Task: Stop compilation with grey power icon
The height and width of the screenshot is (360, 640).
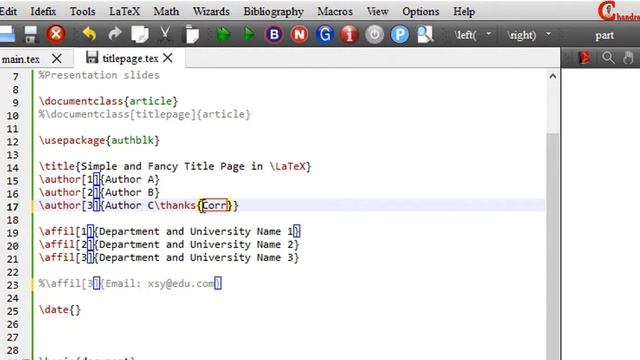Action: [375, 34]
